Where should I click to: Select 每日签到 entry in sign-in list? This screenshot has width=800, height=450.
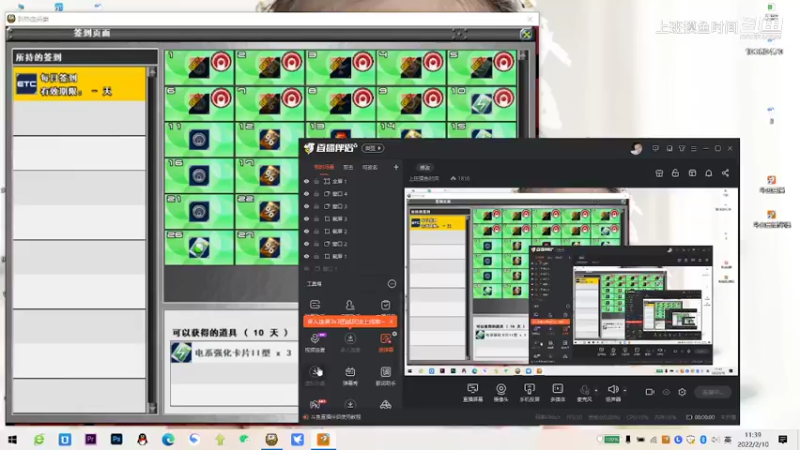(80, 84)
